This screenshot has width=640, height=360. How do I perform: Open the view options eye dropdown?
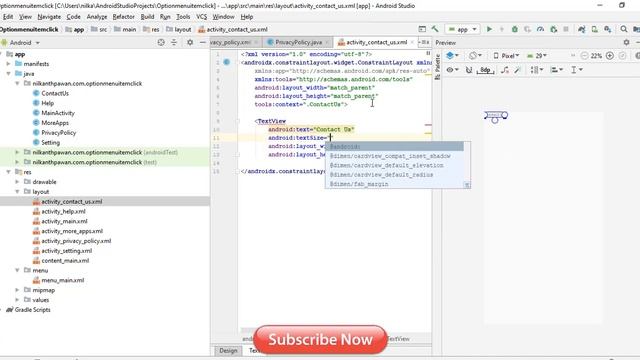[451, 70]
